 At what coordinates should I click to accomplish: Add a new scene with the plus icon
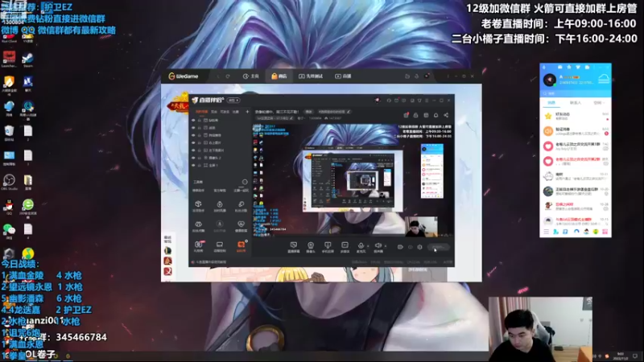coord(247,112)
